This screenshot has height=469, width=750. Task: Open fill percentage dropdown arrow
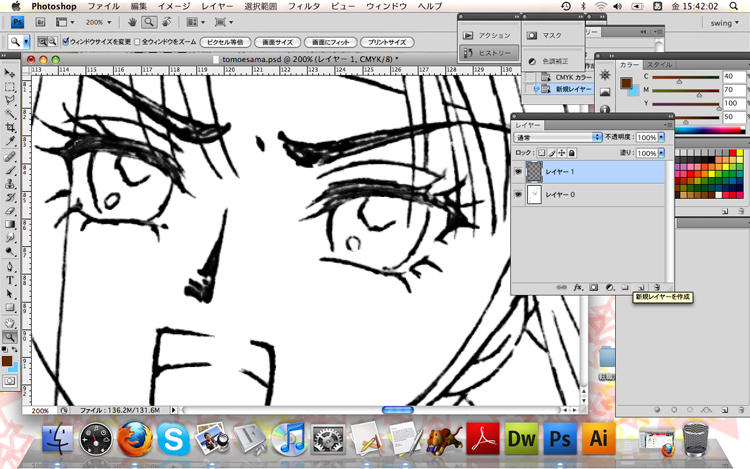(x=662, y=153)
